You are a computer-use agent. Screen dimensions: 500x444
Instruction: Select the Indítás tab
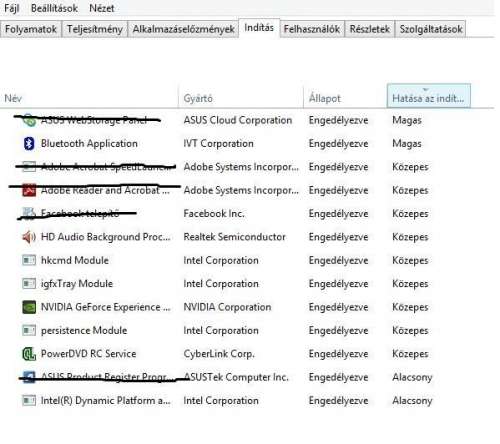[259, 28]
